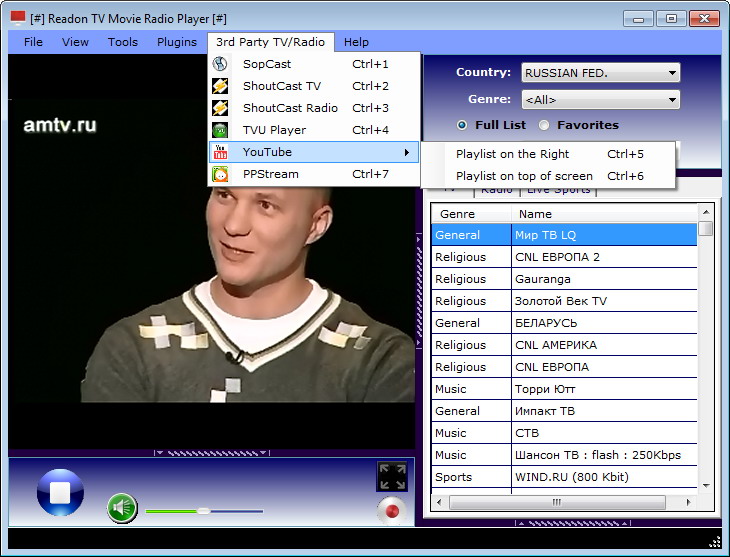Screen dimensions: 730x557
Task: Stop playback with the blue stop button
Action: pyautogui.click(x=61, y=492)
